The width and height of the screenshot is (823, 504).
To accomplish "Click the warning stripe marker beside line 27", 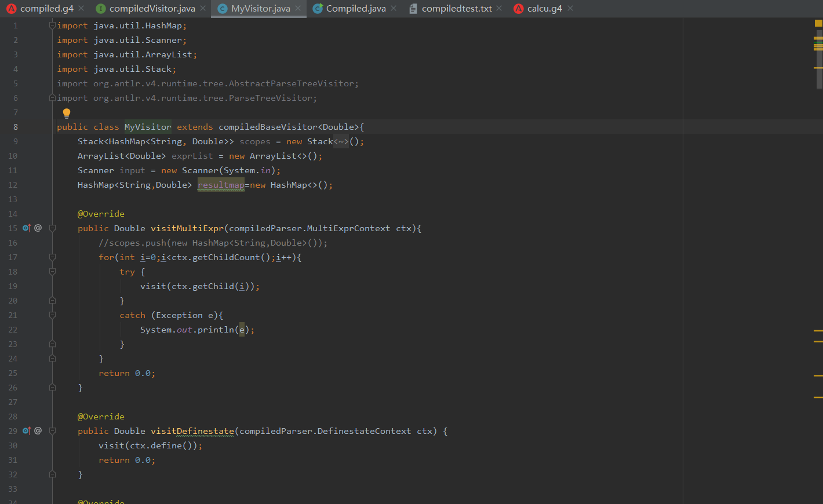I will pyautogui.click(x=818, y=397).
